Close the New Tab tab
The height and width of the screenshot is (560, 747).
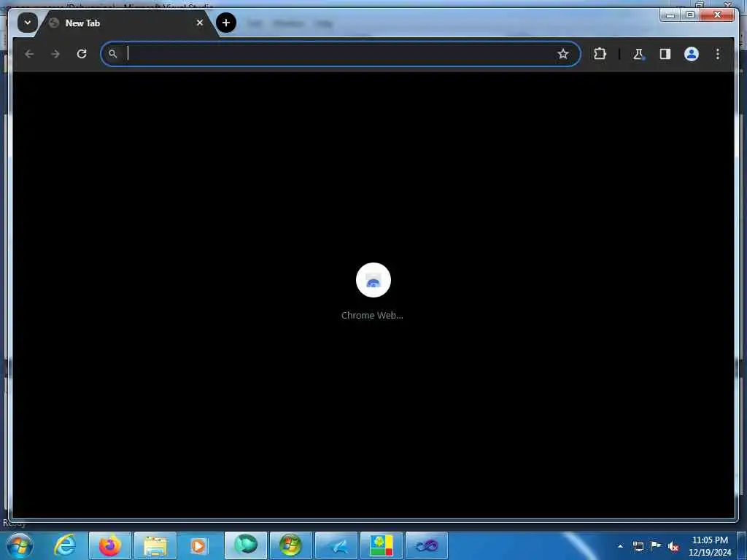tap(200, 23)
